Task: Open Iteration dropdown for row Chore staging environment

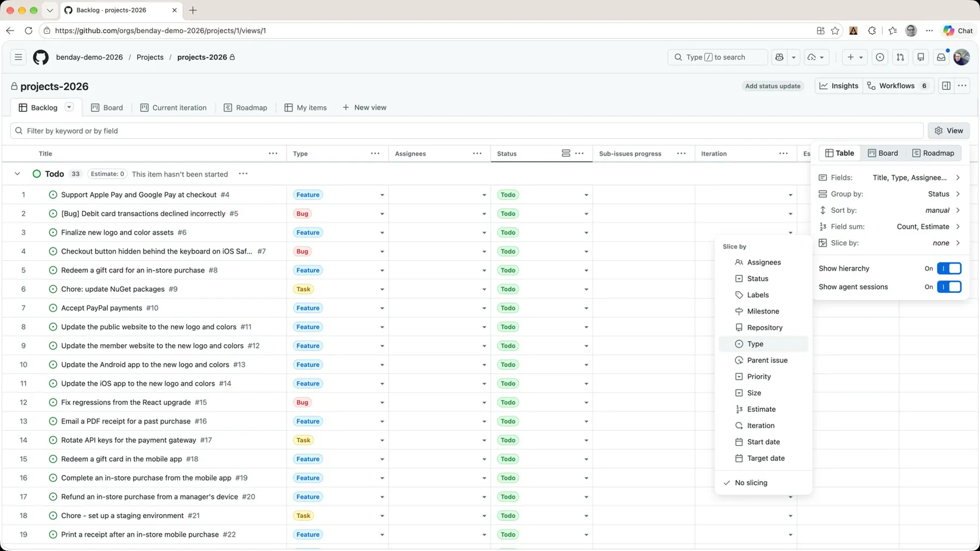Action: (x=790, y=516)
